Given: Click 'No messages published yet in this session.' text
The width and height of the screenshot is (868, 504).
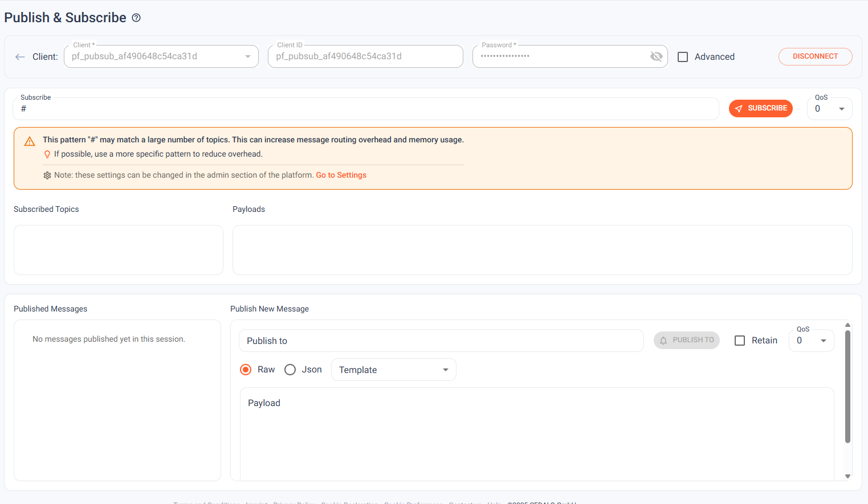Looking at the screenshot, I should pos(109,339).
